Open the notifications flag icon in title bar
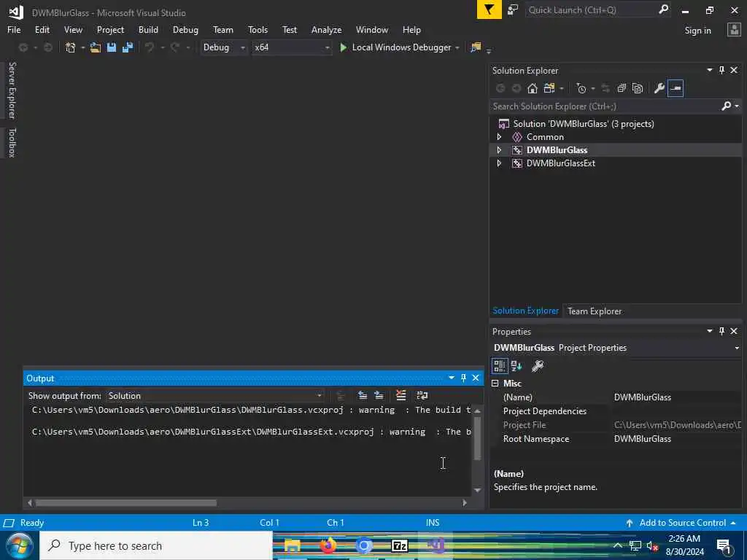The image size is (747, 560). click(489, 10)
